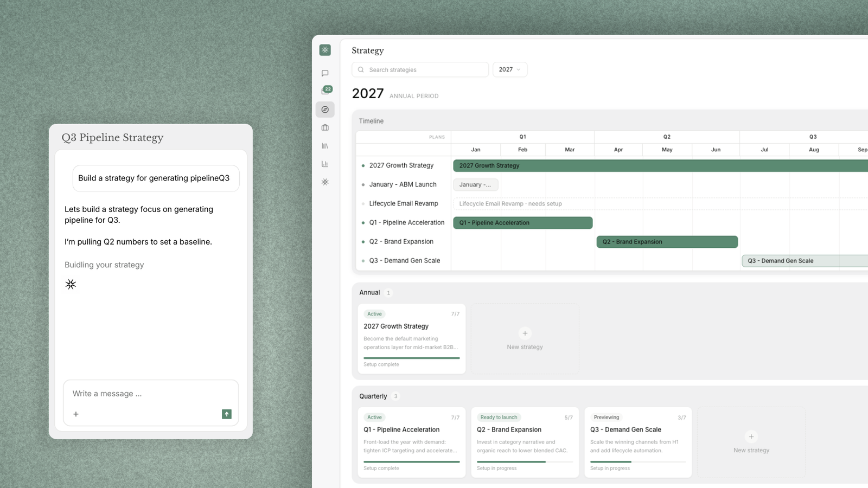Click the Quarterly section heading
The height and width of the screenshot is (488, 868).
[373, 396]
